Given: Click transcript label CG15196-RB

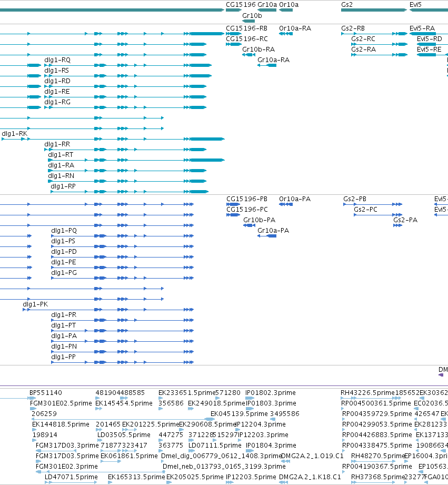Looking at the screenshot, I should [247, 28].
